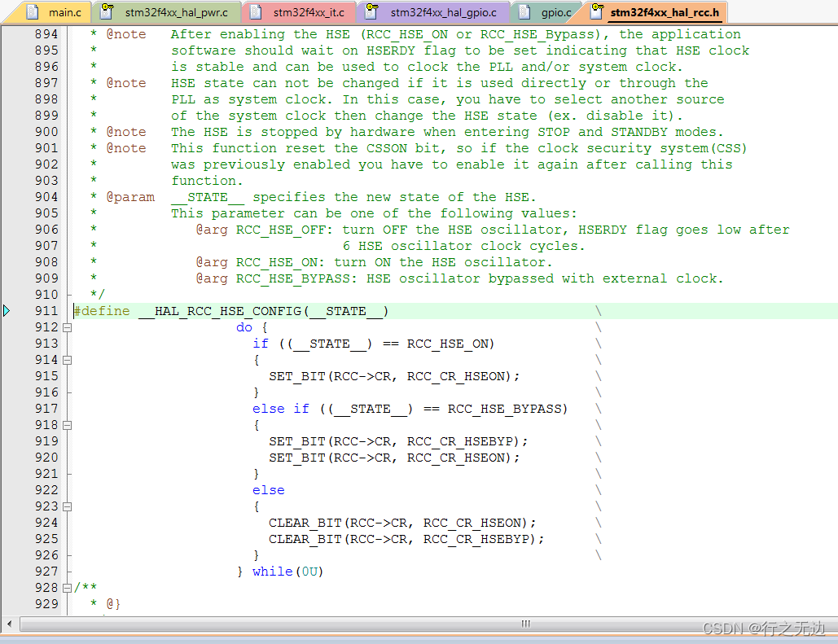This screenshot has width=838, height=644.
Task: Click @param tag on line 904
Action: coord(130,197)
